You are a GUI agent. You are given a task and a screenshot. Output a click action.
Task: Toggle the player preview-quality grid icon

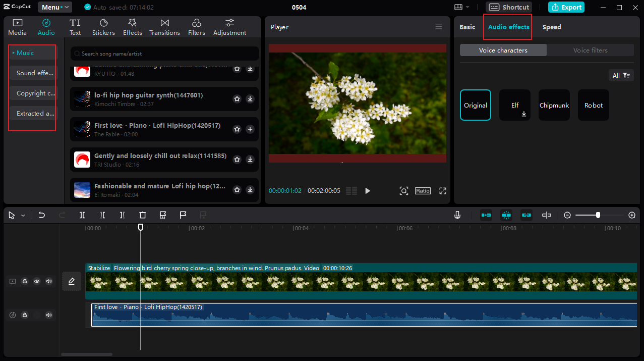(352, 191)
